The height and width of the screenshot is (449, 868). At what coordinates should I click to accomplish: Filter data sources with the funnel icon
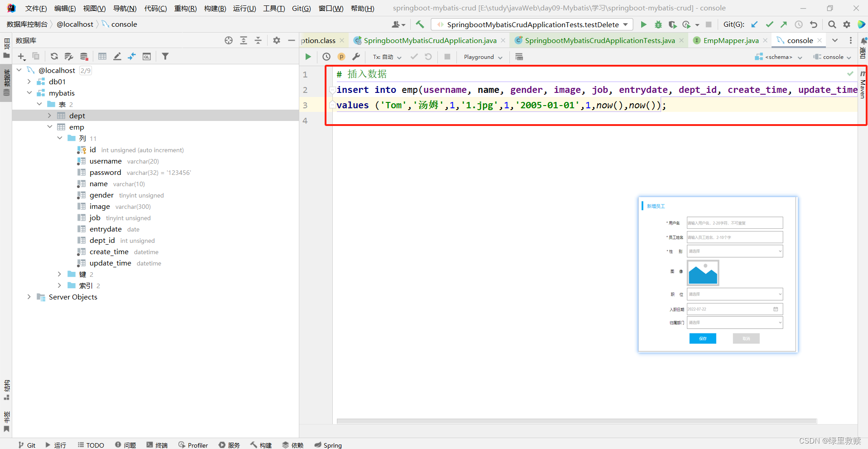point(165,56)
